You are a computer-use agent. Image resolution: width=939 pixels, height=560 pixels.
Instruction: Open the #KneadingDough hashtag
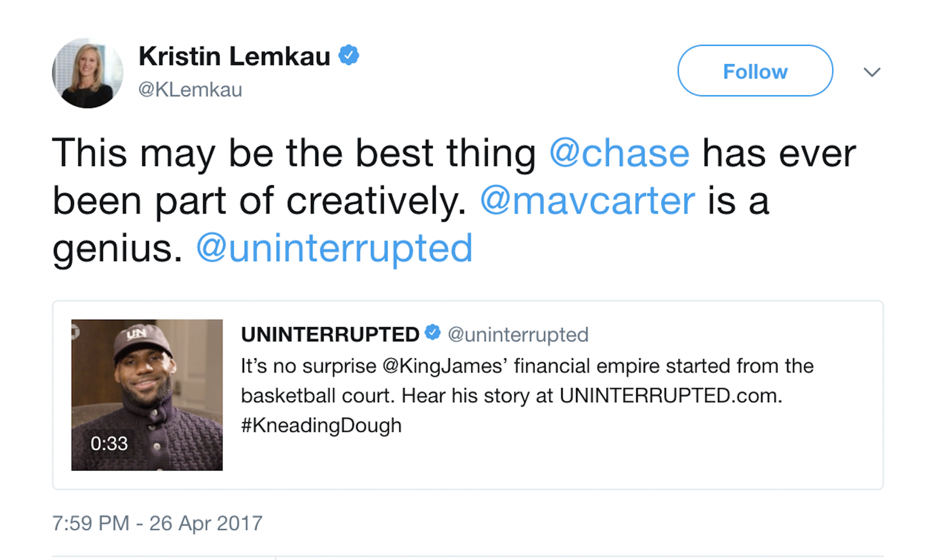(x=321, y=426)
